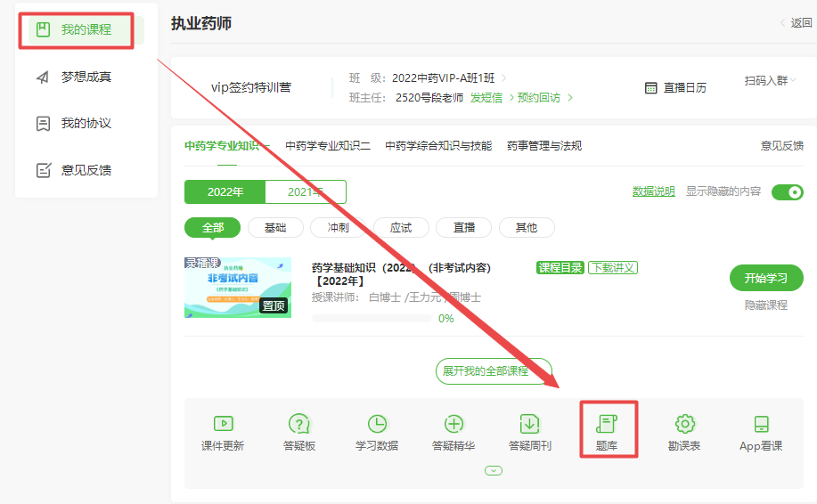Open the 下载讲义 link
The height and width of the screenshot is (504, 817).
(x=613, y=268)
